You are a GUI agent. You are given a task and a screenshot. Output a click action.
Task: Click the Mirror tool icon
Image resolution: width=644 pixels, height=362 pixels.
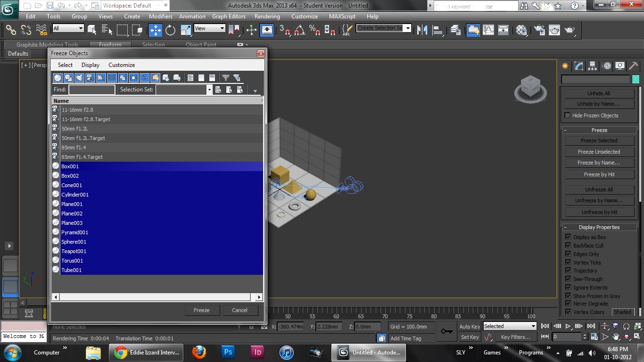423,30
